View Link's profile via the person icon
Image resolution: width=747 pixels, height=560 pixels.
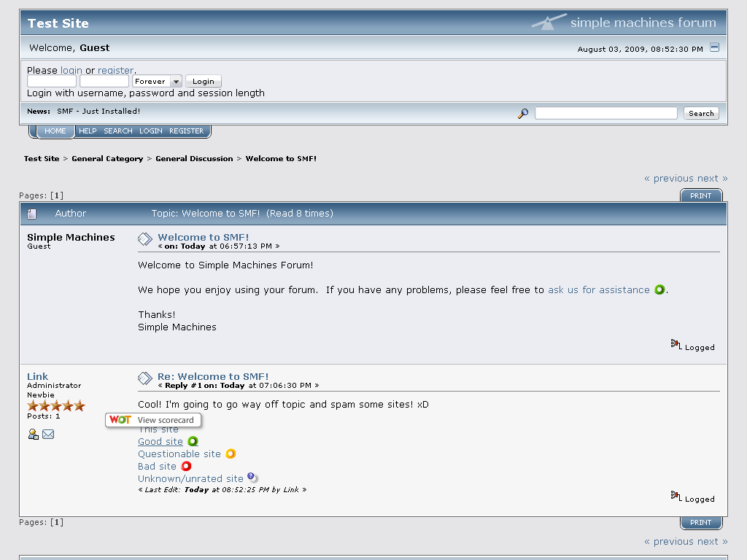coord(34,435)
